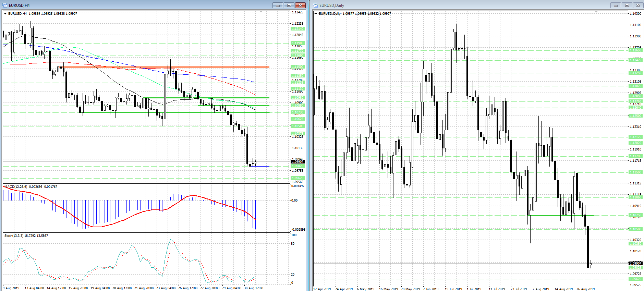Screen dimensions: 644x291
Task: Click the Stoch(13,3,3) indicator label
Action: tap(14, 236)
